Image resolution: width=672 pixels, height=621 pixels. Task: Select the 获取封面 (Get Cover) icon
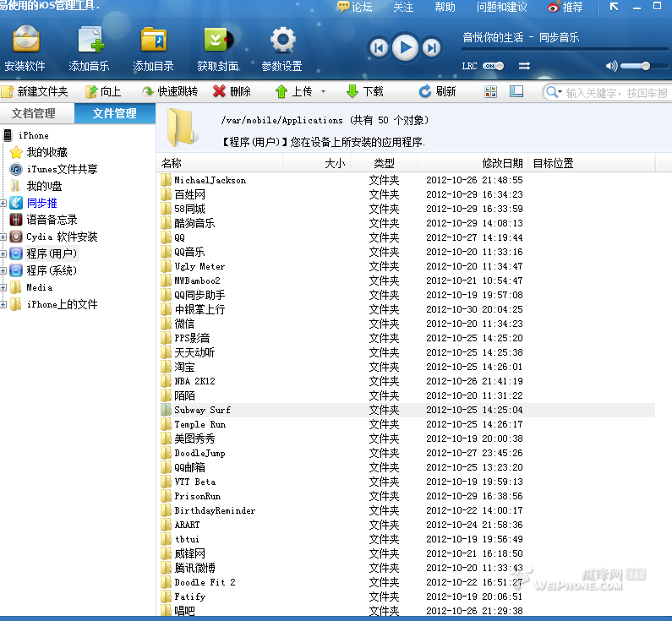click(x=217, y=41)
